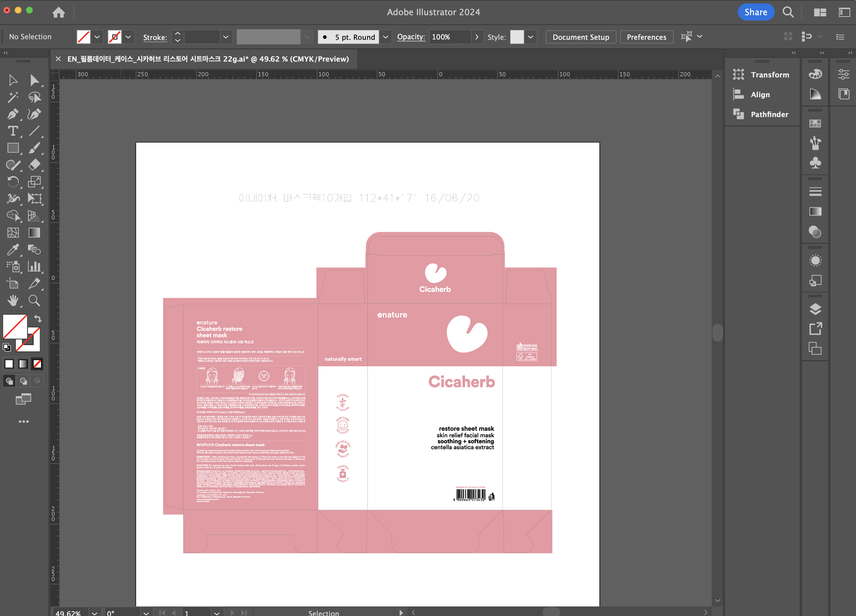Select the Column Graph tool
The width and height of the screenshot is (856, 616).
[34, 266]
